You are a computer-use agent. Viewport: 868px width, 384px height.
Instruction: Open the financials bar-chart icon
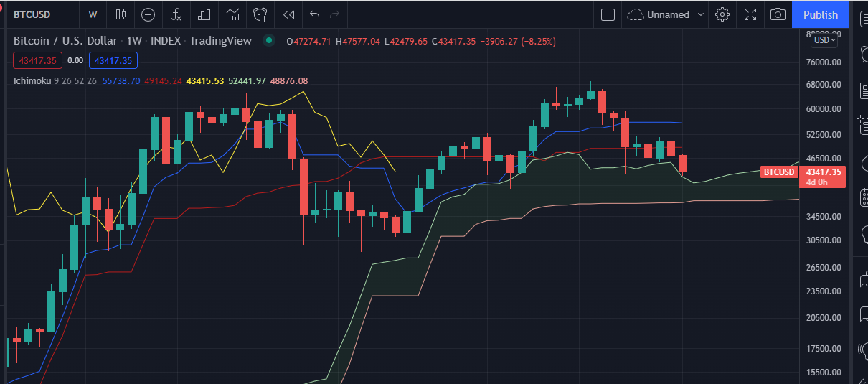pyautogui.click(x=204, y=14)
